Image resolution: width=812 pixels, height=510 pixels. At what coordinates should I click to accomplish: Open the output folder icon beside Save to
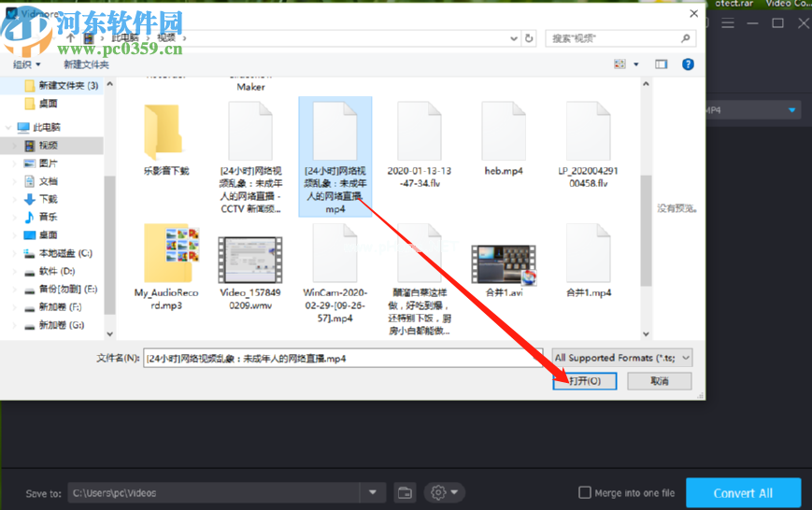[x=405, y=492]
